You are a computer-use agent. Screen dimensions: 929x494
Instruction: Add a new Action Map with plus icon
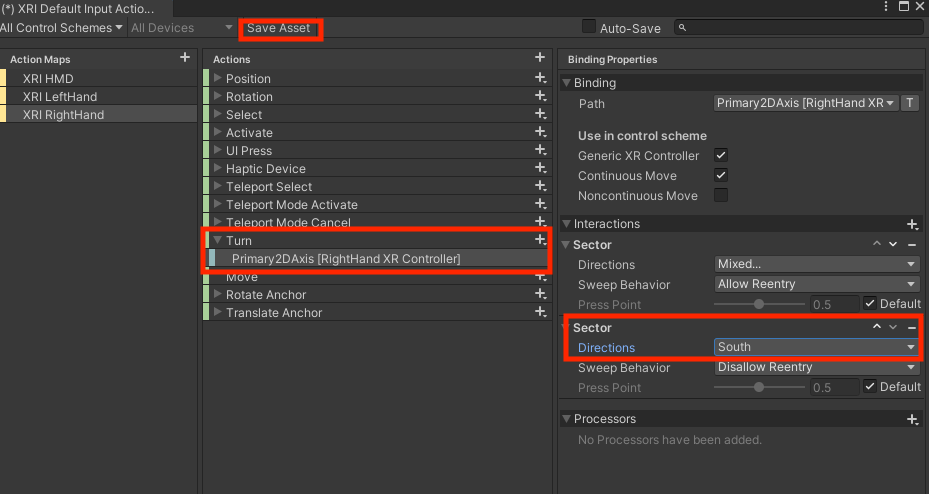click(185, 57)
